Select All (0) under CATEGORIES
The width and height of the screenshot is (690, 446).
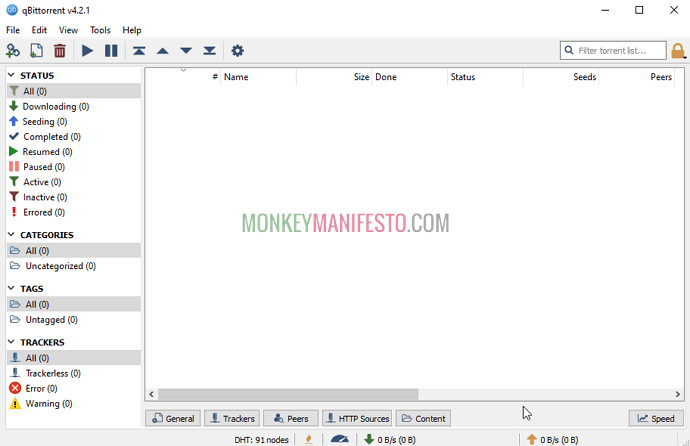[x=74, y=251]
